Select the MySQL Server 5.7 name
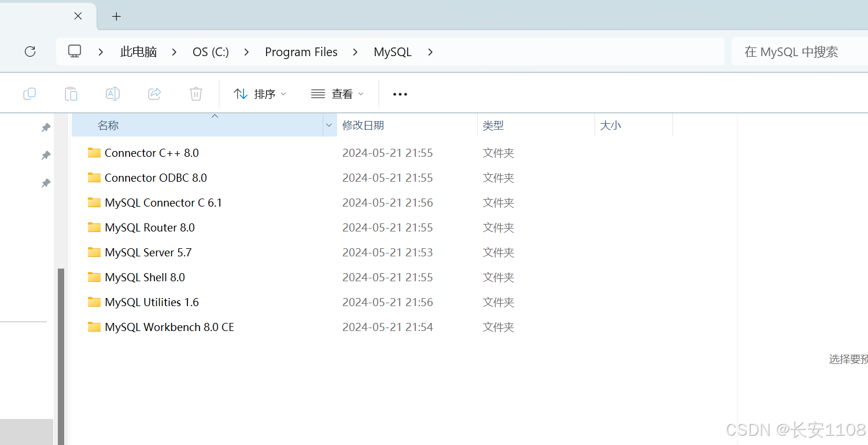 [x=148, y=252]
